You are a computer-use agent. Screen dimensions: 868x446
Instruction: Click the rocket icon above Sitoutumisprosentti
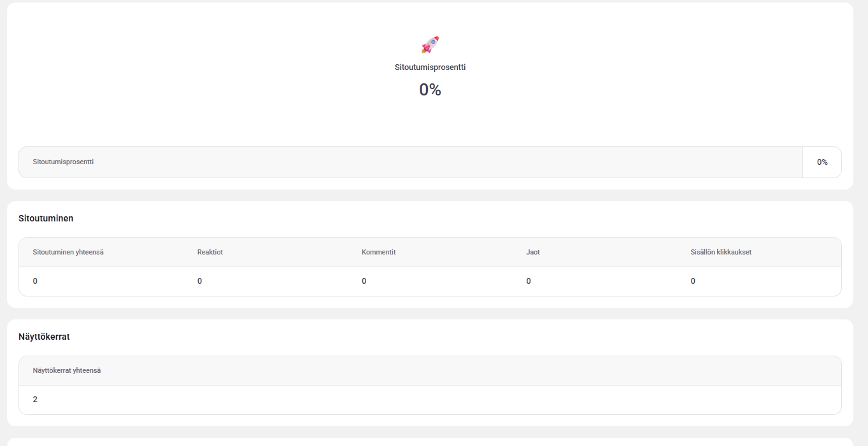(x=430, y=45)
